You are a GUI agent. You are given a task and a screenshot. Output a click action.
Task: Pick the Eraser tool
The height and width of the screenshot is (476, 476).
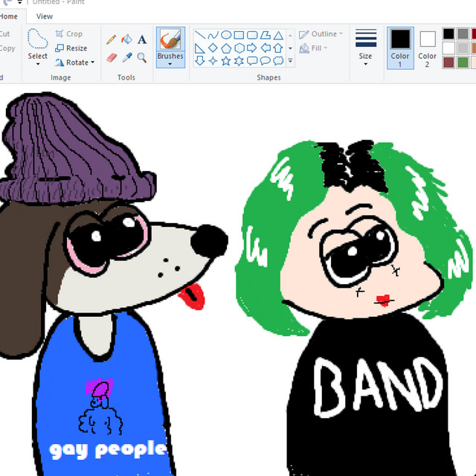click(x=112, y=57)
